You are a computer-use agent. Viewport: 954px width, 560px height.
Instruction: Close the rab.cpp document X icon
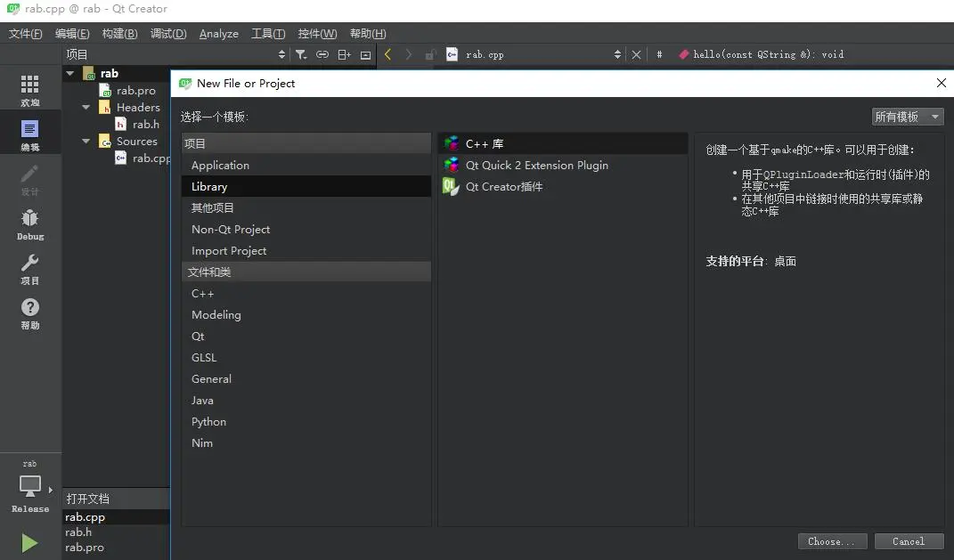pos(636,54)
